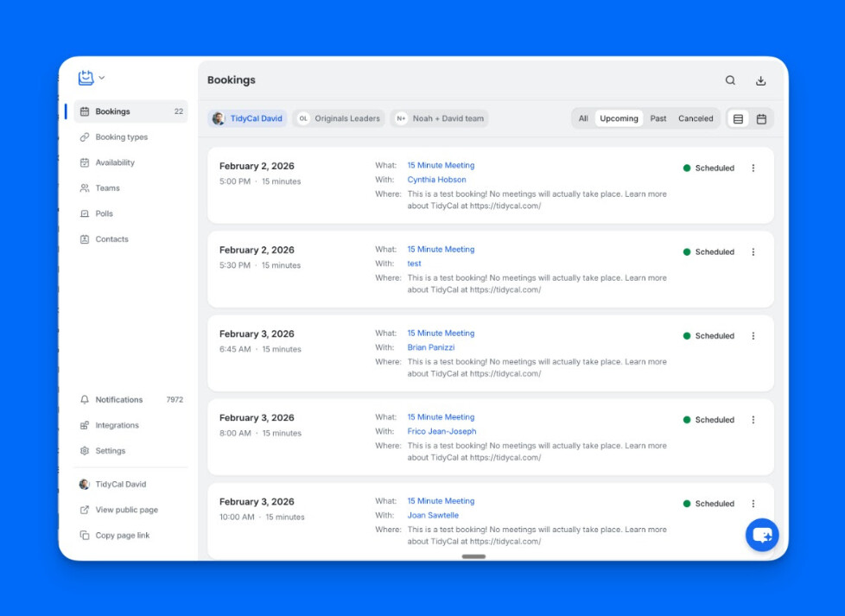Filter by Noah + David team chip

[x=439, y=118]
